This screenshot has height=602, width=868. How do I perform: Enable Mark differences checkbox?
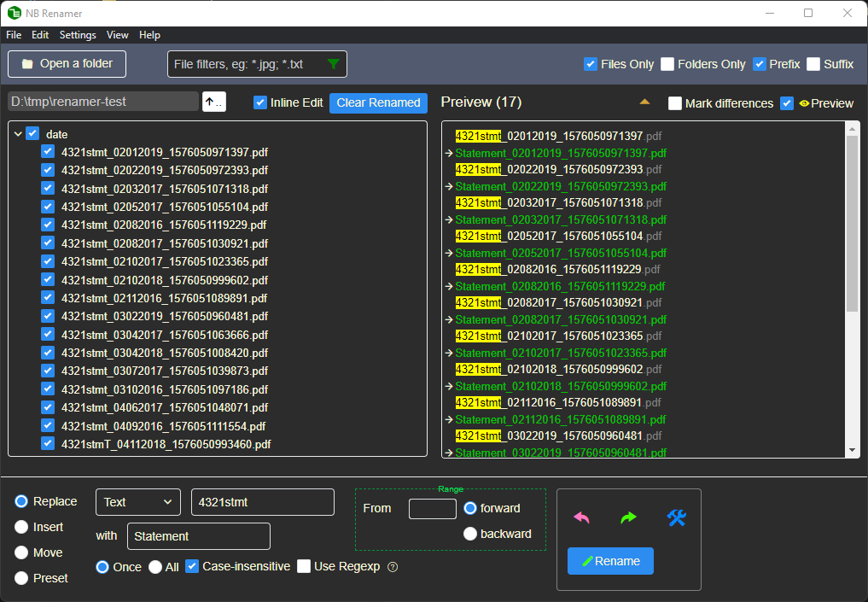[x=674, y=103]
